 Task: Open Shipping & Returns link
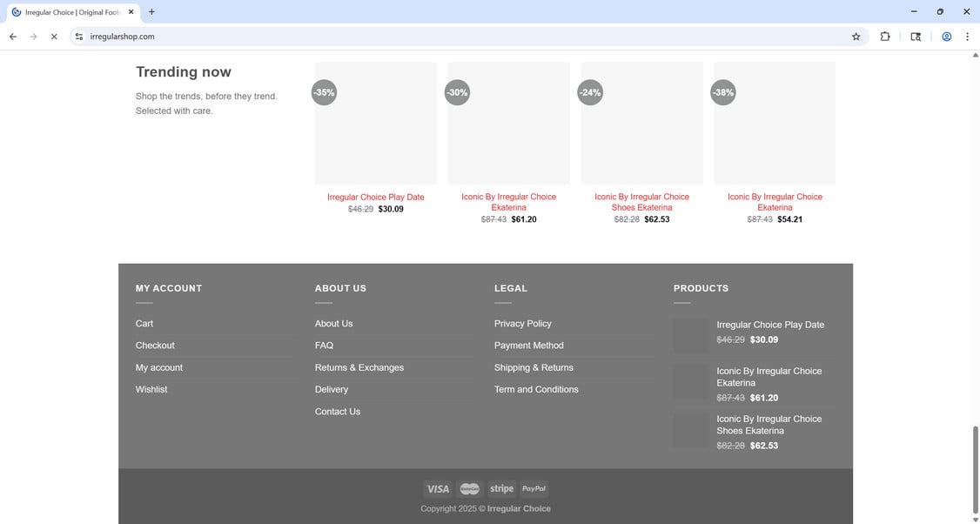pos(534,367)
